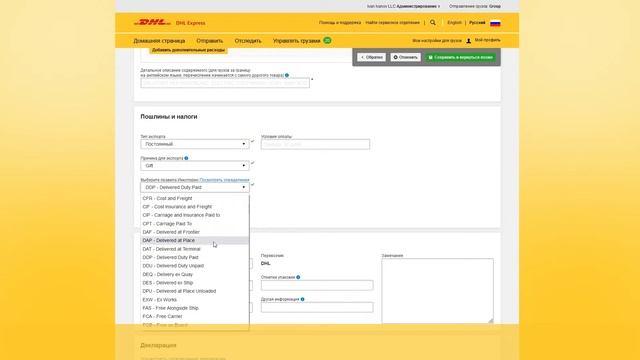Open Найти сервисное отделение link
Viewport: 640px width, 360px height.
(x=393, y=22)
